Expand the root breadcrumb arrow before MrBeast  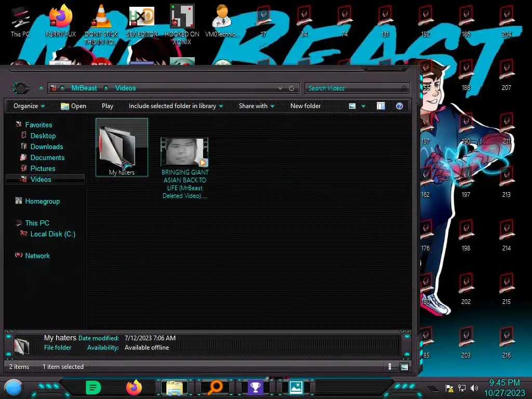coord(63,88)
